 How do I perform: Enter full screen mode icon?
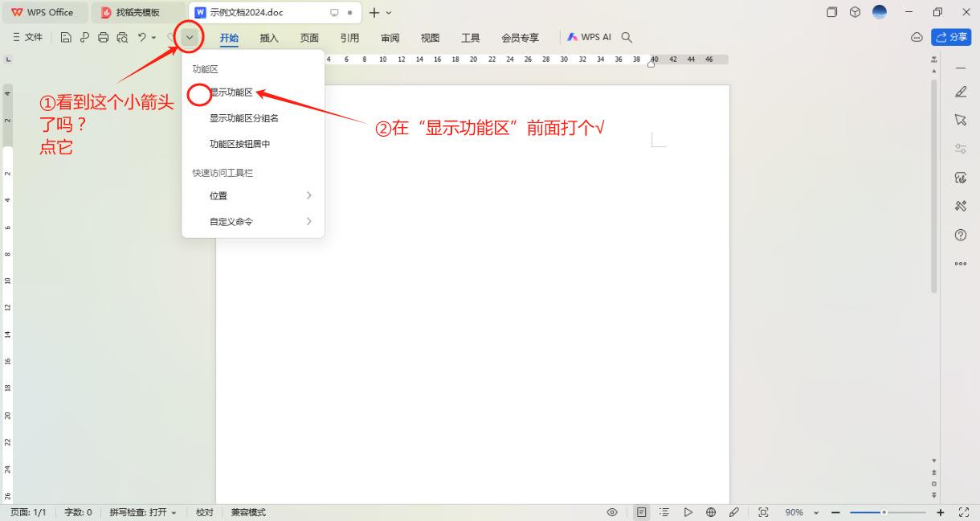pyautogui.click(x=964, y=512)
